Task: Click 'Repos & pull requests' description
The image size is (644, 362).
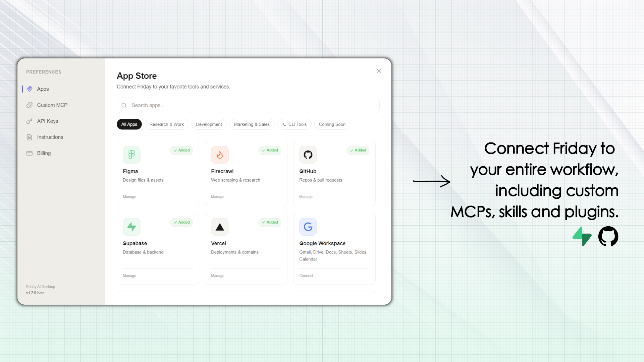Action: [321, 180]
